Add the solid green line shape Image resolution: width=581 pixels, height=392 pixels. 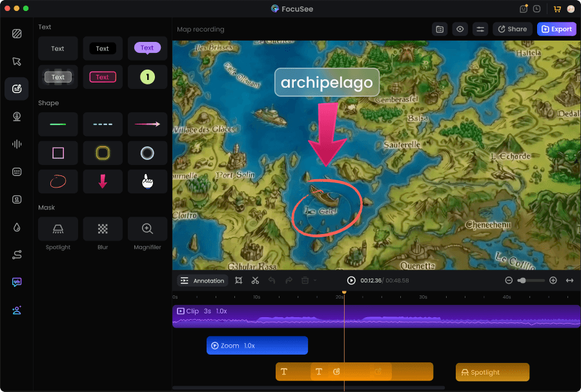58,124
